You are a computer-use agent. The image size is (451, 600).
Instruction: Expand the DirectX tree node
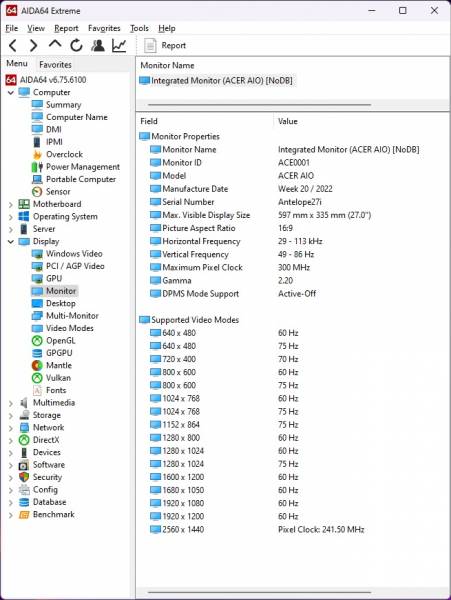coord(11,440)
